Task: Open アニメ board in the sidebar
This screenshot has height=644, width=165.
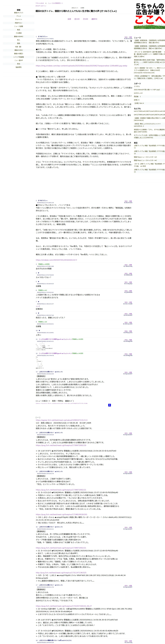Action: 19,16
